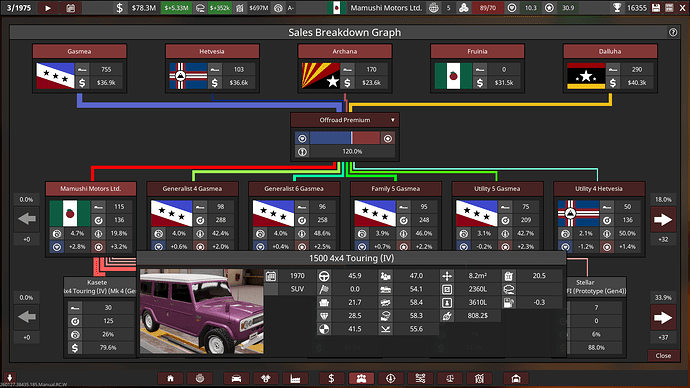Click the Dalluha flag thumbnail

coord(586,76)
